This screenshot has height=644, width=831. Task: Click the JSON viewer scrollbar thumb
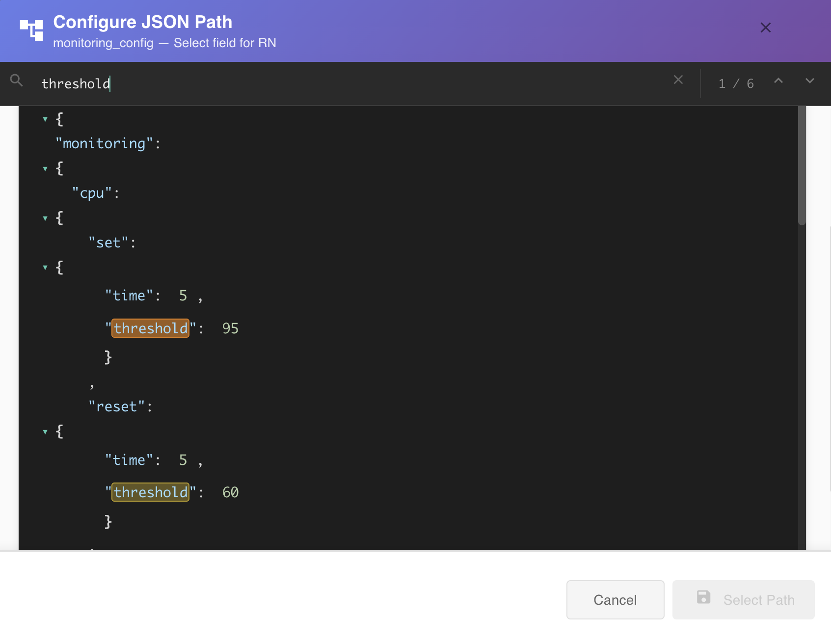pyautogui.click(x=802, y=166)
